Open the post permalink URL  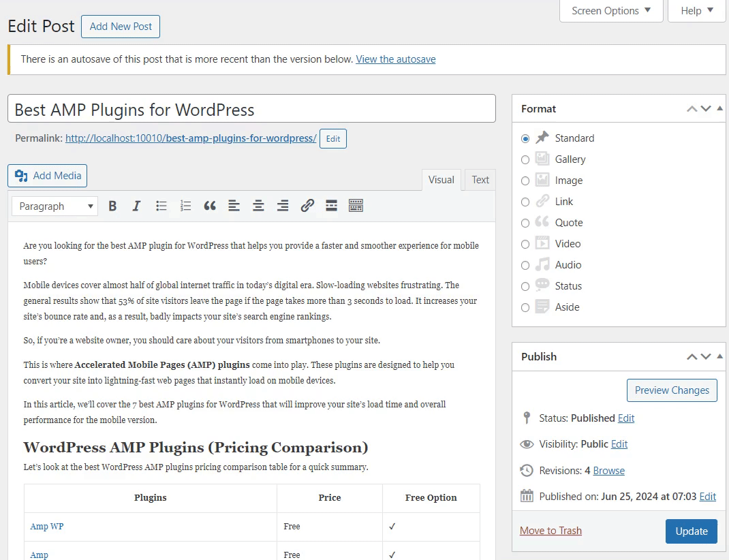[191, 138]
